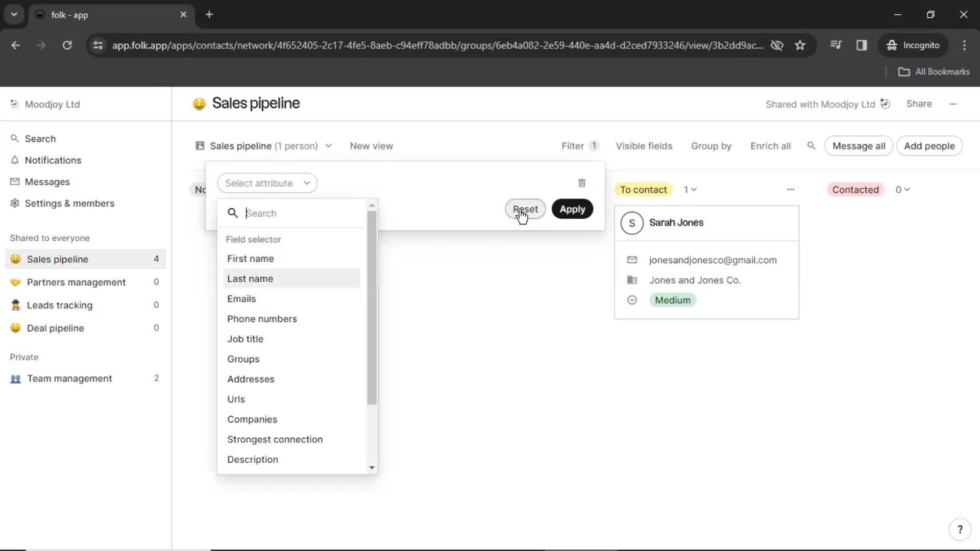Click the Medium priority tag
This screenshot has height=551, width=980.
click(x=672, y=300)
